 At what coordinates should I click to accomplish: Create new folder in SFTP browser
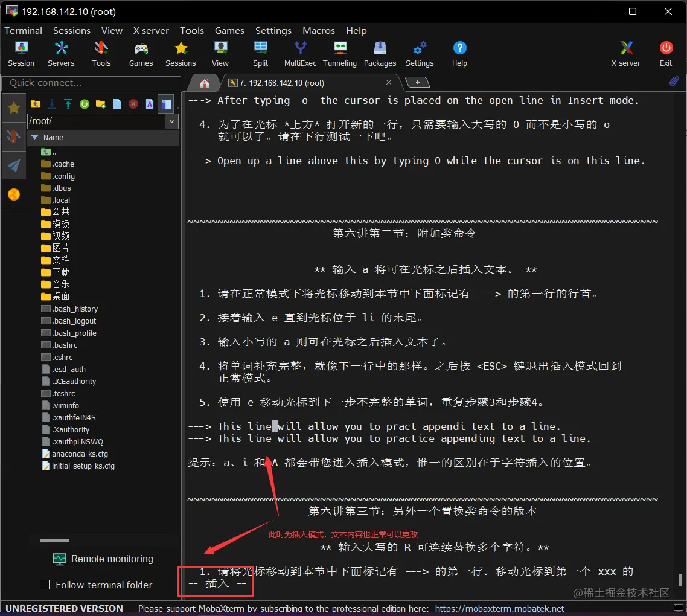pyautogui.click(x=101, y=104)
